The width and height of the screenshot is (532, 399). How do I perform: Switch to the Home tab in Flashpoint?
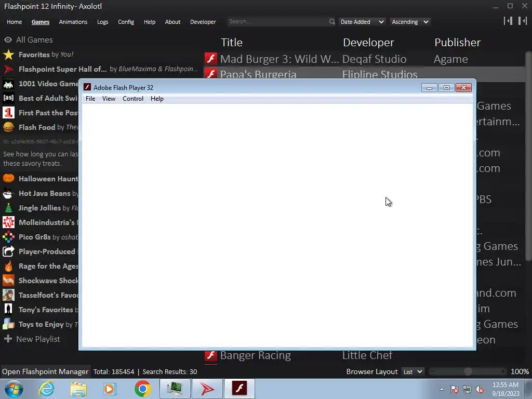pyautogui.click(x=14, y=22)
